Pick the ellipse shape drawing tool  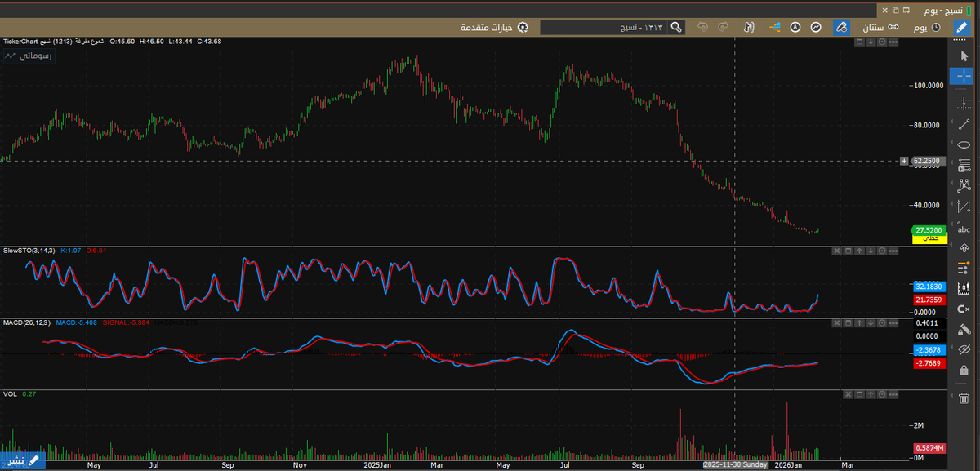click(x=964, y=145)
